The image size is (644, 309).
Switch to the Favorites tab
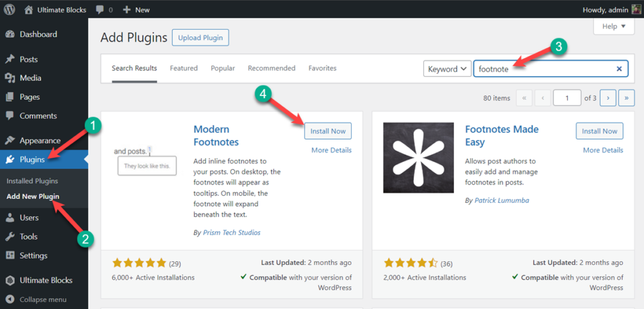pos(323,68)
